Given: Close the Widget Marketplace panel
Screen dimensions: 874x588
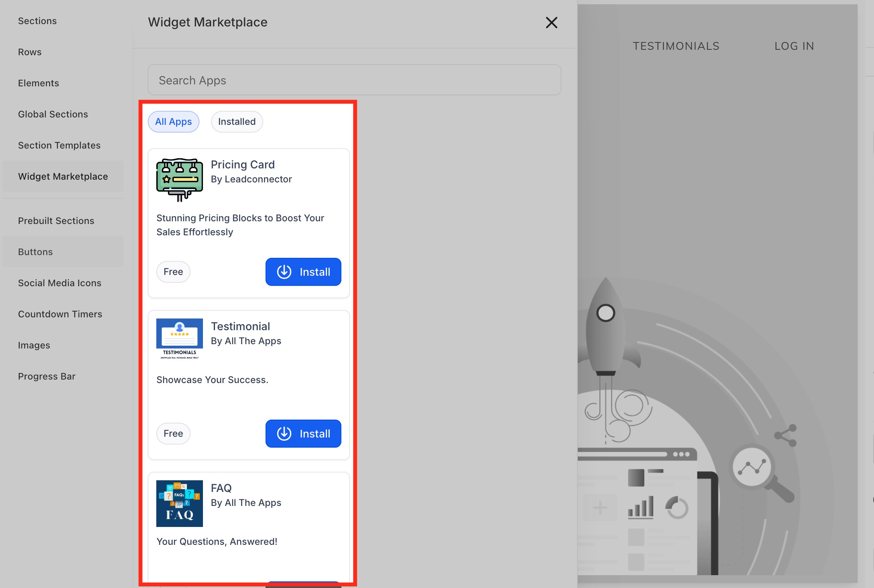Looking at the screenshot, I should click(551, 23).
